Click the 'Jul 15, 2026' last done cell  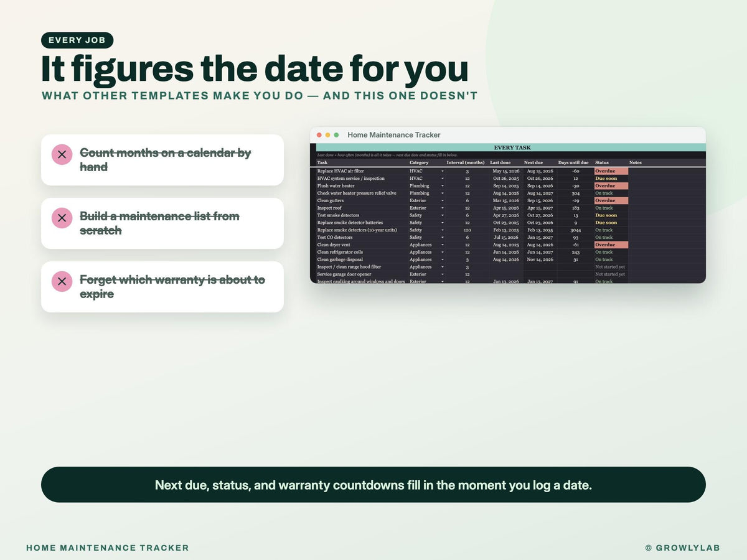click(x=505, y=238)
